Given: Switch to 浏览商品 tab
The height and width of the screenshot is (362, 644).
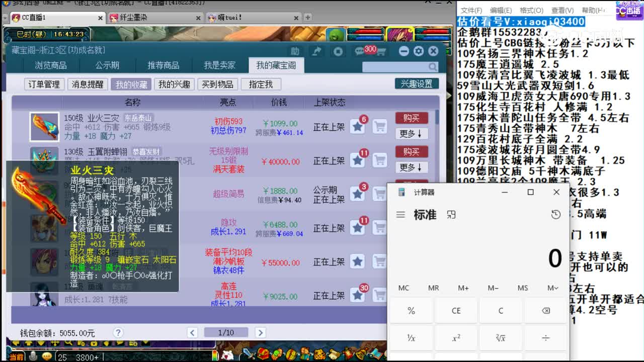Looking at the screenshot, I should [51, 65].
